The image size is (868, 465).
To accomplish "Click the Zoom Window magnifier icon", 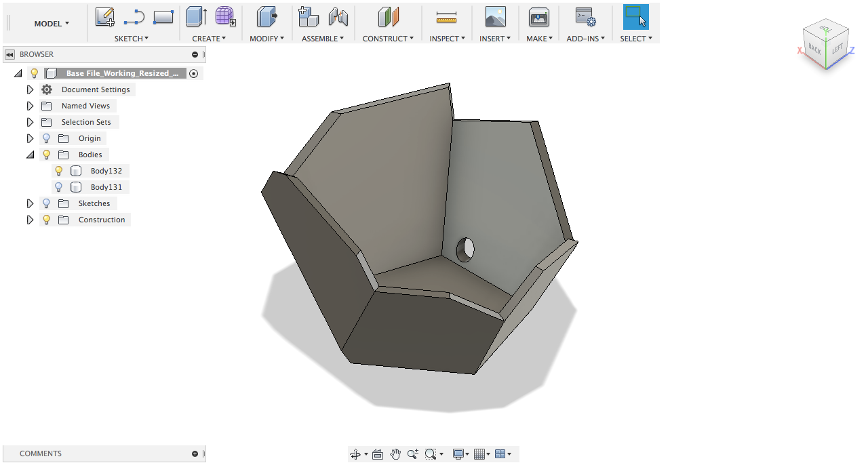I will pos(431,454).
